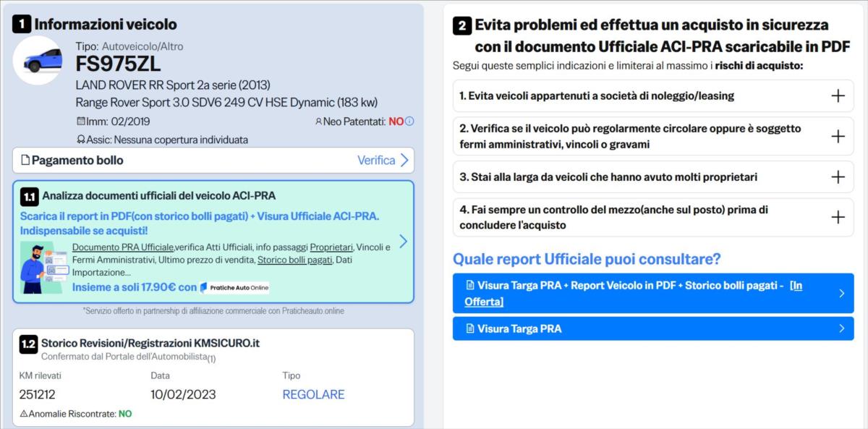Expand tip 1 about noleggio/leasing vehicles
The image size is (868, 429).
[x=838, y=95]
